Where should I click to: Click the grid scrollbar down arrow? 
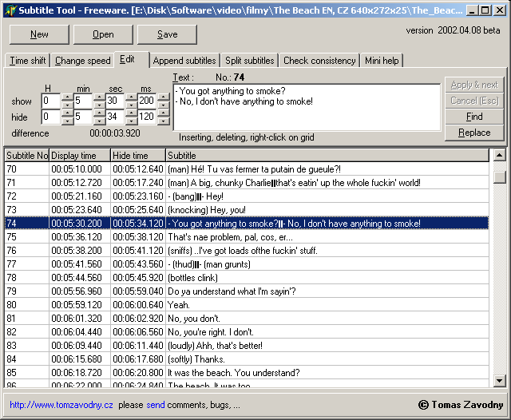click(499, 379)
